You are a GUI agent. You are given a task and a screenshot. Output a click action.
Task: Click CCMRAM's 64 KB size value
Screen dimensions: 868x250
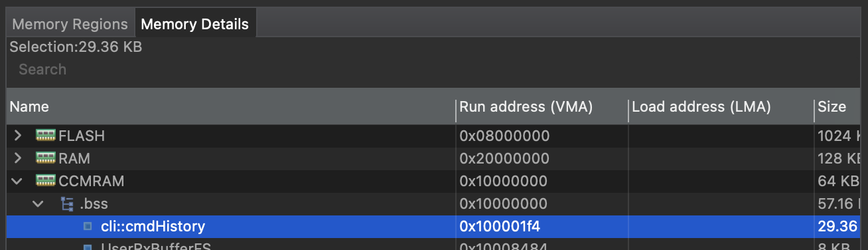coord(839,181)
